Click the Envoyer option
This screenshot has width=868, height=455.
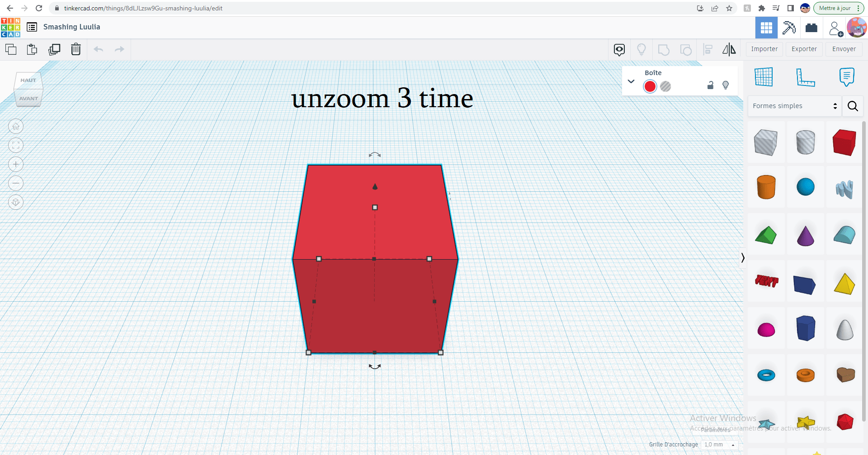[x=843, y=49]
